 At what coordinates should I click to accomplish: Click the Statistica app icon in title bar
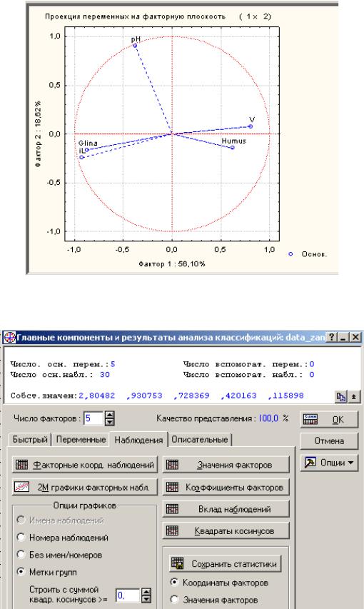(9, 338)
